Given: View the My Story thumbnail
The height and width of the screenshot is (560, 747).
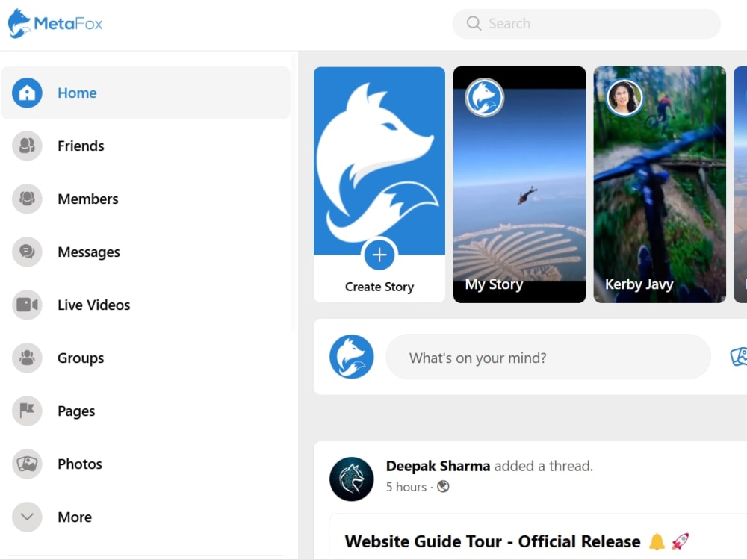Looking at the screenshot, I should [519, 184].
